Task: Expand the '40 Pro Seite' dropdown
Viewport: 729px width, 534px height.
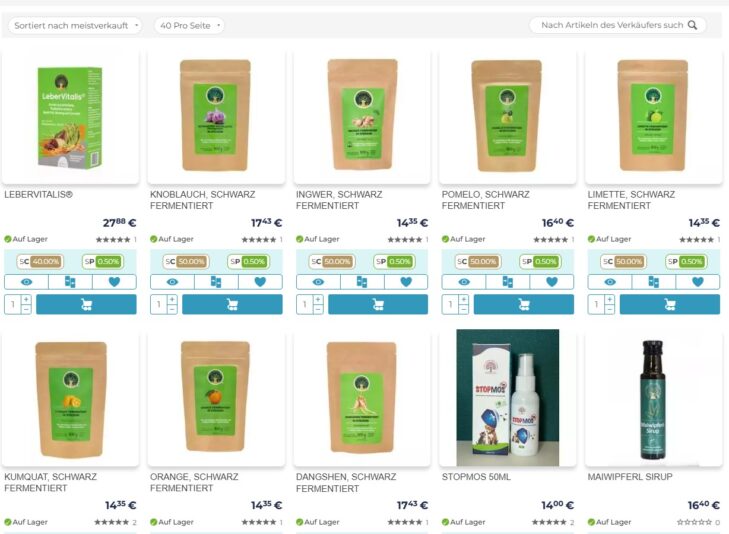Action: click(189, 26)
